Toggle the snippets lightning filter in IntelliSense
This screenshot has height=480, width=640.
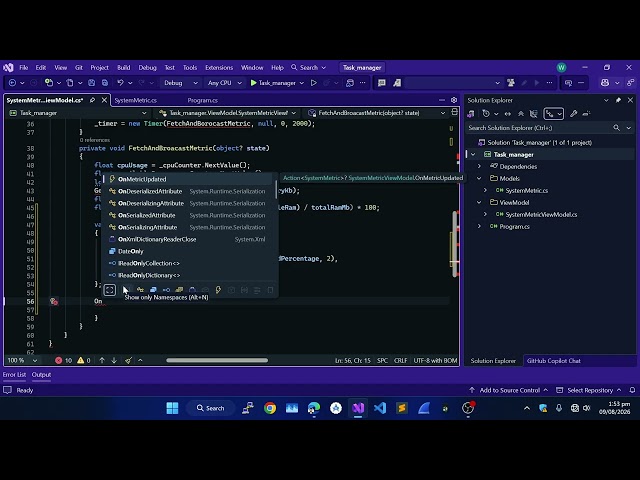(218, 290)
